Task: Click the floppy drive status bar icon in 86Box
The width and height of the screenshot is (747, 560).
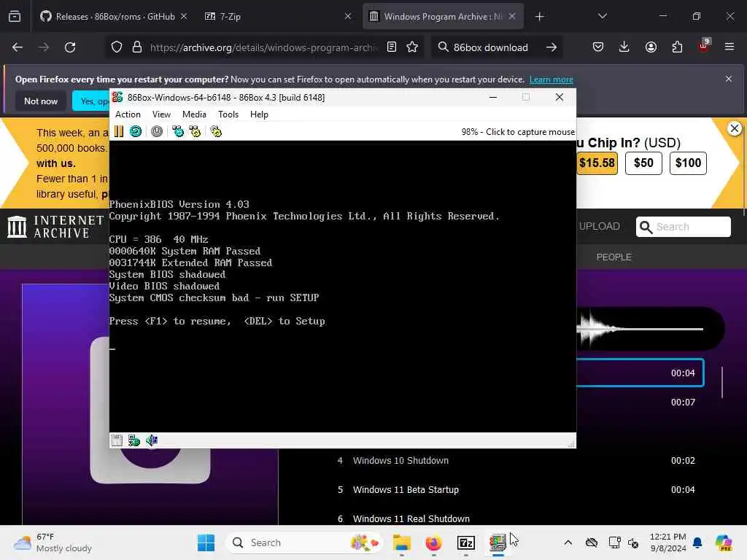Action: pyautogui.click(x=117, y=440)
